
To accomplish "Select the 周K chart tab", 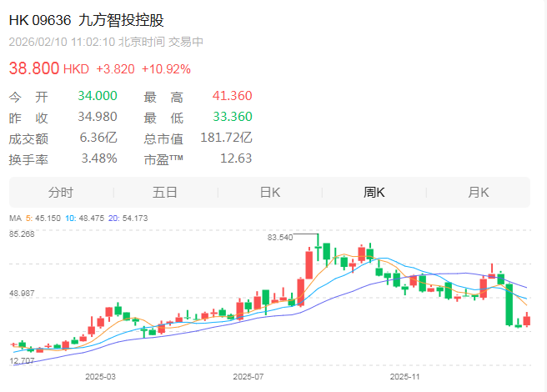I will [374, 193].
